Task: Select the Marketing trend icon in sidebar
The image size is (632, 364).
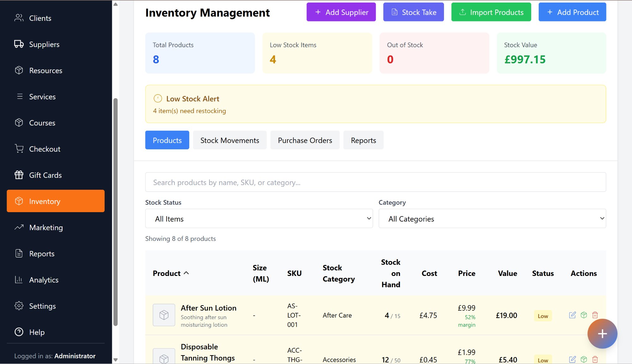Action: [x=19, y=227]
